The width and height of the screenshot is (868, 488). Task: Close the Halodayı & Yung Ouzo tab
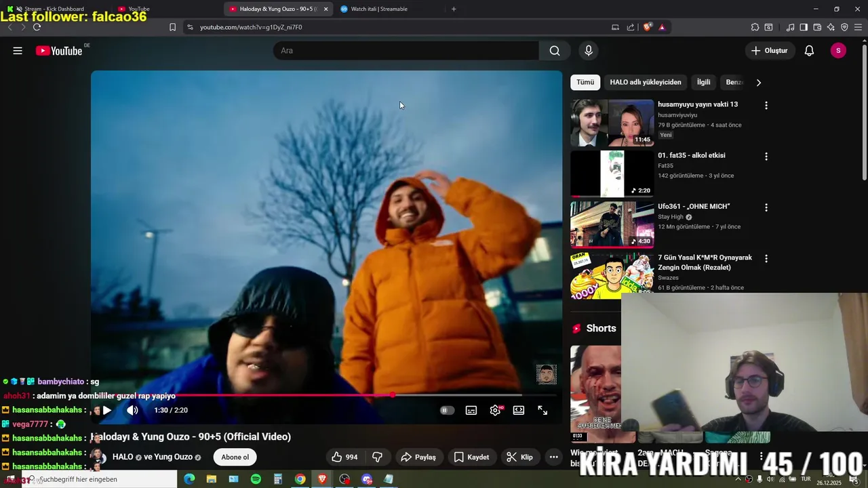[x=325, y=9]
